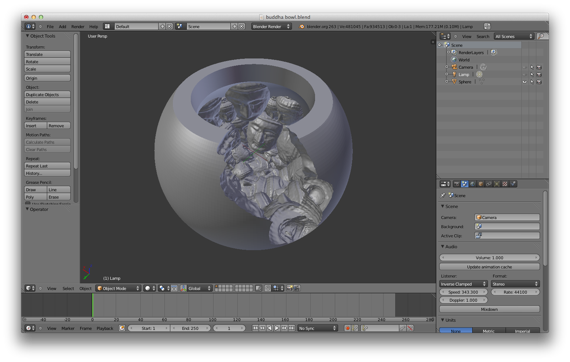Click the screen layout browse icon
This screenshot has width=570, height=362.
[107, 27]
